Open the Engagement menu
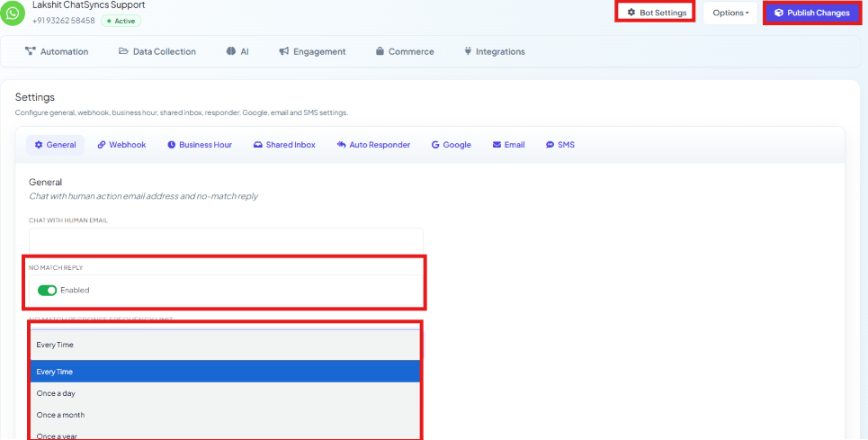Image resolution: width=868 pixels, height=440 pixels. pos(312,51)
